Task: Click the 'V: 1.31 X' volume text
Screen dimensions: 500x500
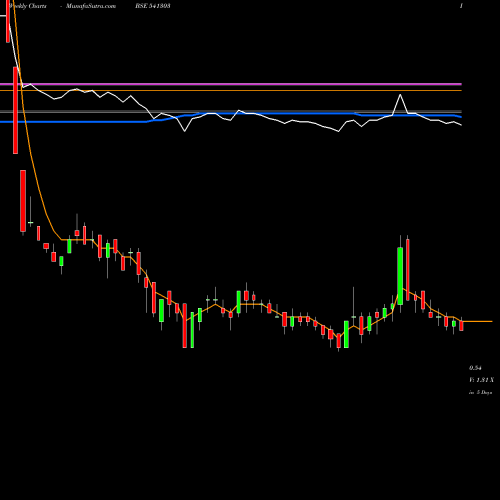Action: coord(481,380)
